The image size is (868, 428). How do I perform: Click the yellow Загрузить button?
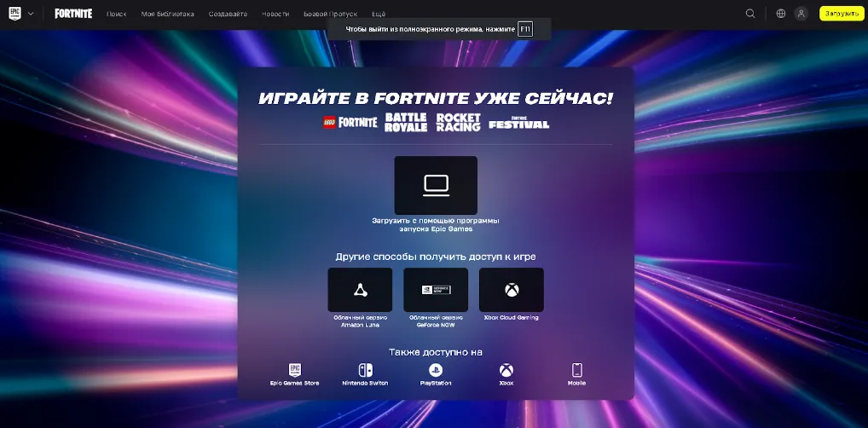click(842, 14)
